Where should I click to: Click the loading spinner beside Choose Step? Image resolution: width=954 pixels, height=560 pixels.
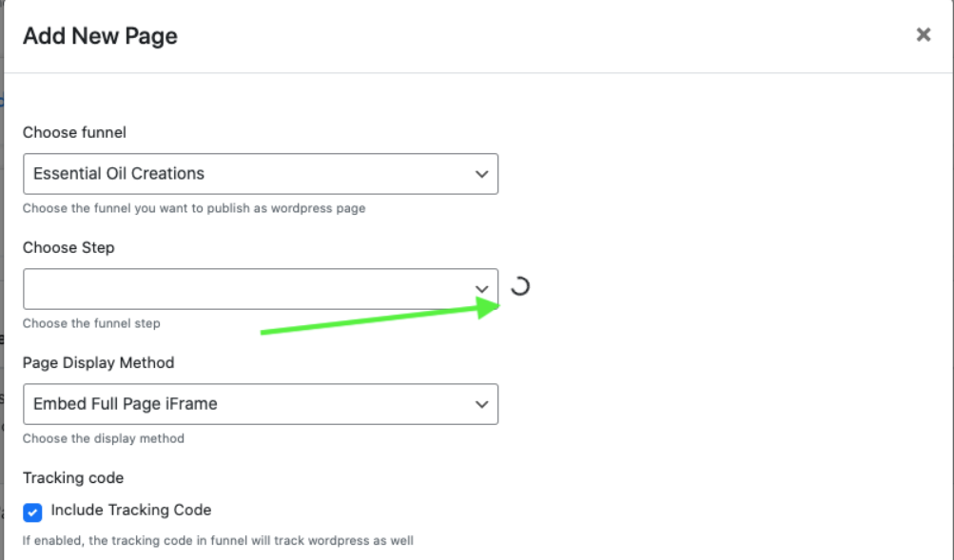pyautogui.click(x=520, y=285)
